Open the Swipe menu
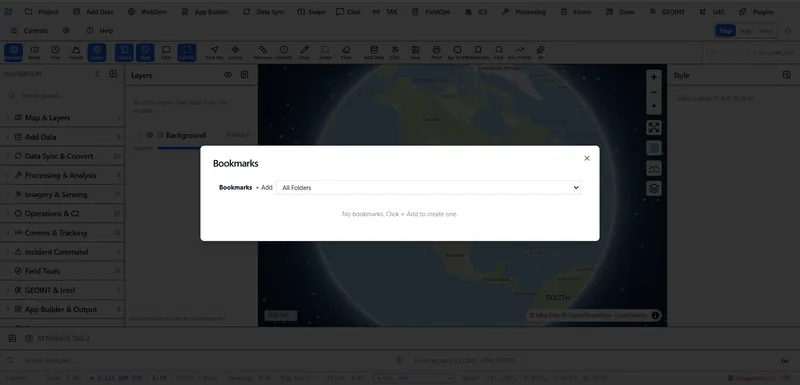 [x=311, y=12]
